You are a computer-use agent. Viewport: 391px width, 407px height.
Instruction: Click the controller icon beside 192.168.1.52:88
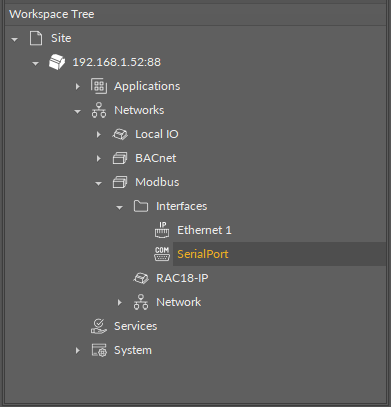57,62
